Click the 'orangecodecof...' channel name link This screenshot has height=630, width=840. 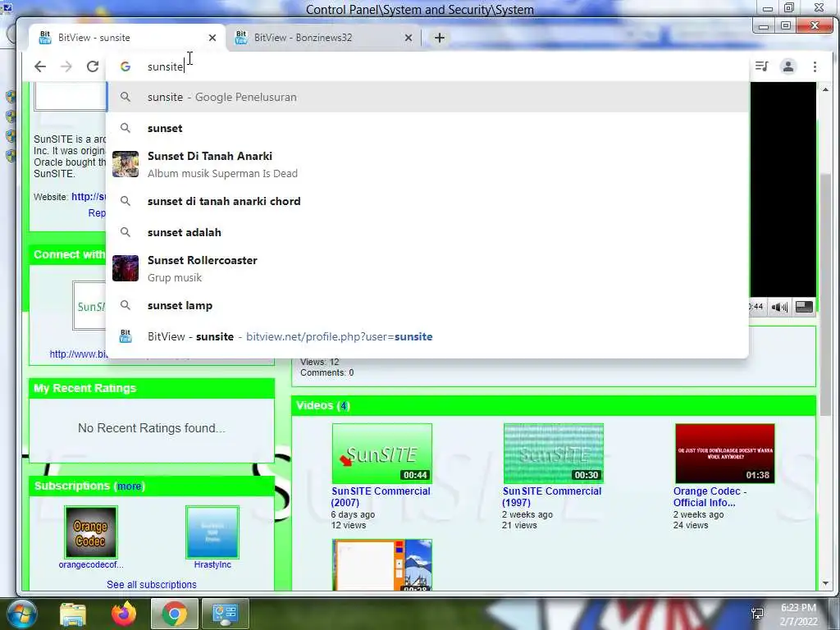pyautogui.click(x=91, y=564)
